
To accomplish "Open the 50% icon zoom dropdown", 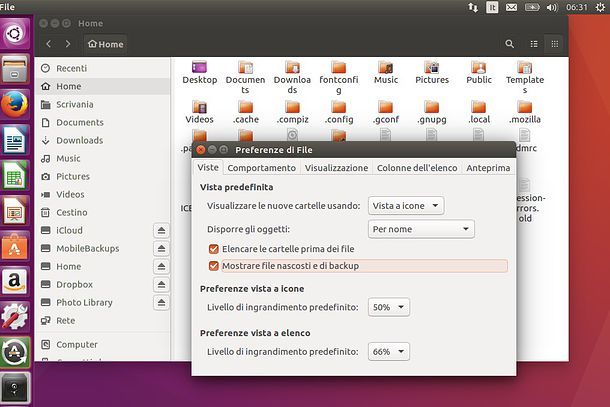I will [x=389, y=307].
